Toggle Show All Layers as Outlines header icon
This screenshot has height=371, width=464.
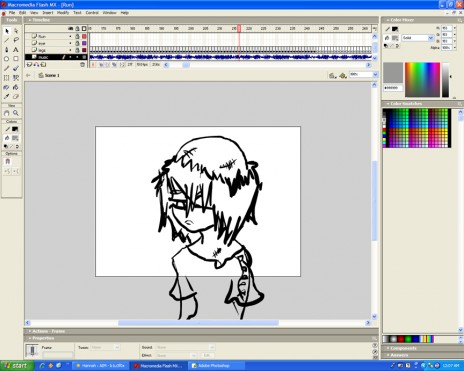point(84,29)
